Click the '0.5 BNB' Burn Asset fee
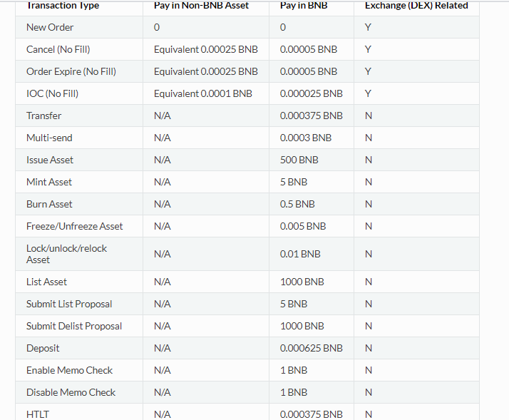The height and width of the screenshot is (420, 509). (x=297, y=204)
